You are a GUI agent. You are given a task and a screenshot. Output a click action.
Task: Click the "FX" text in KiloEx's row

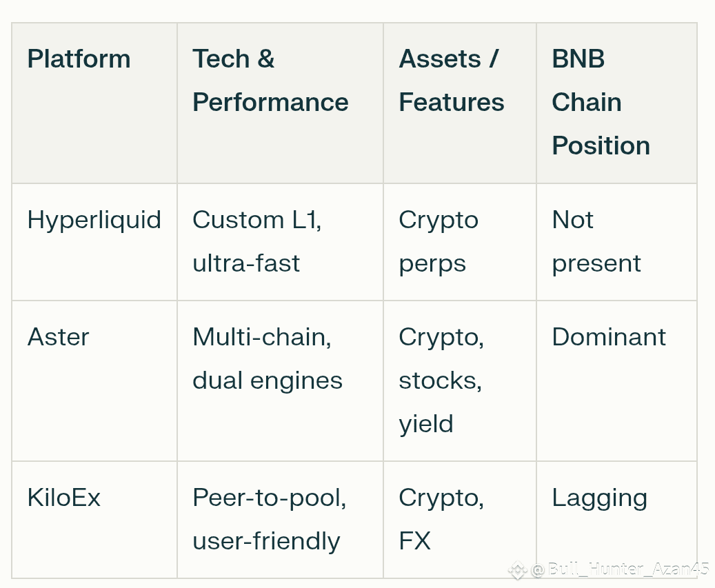[414, 541]
